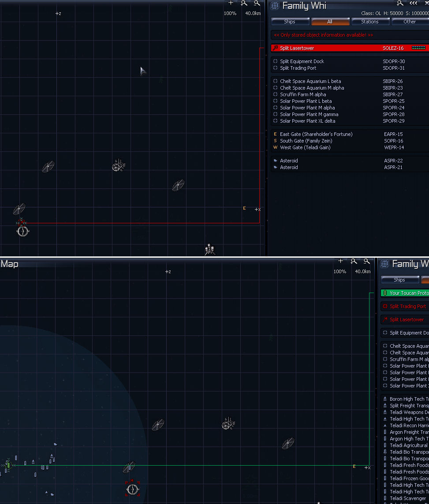Select the red lasertower marker on upper map
The height and width of the screenshot is (504, 429).
21,222
